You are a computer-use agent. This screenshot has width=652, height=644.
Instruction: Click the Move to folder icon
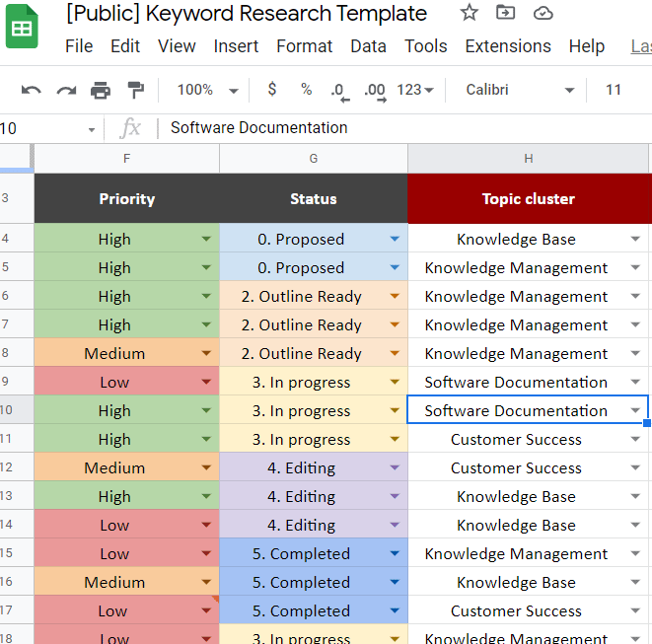point(506,13)
